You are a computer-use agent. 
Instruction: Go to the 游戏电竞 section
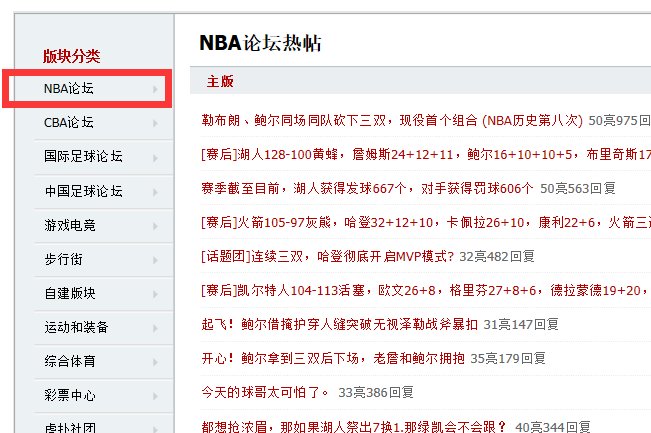70,225
